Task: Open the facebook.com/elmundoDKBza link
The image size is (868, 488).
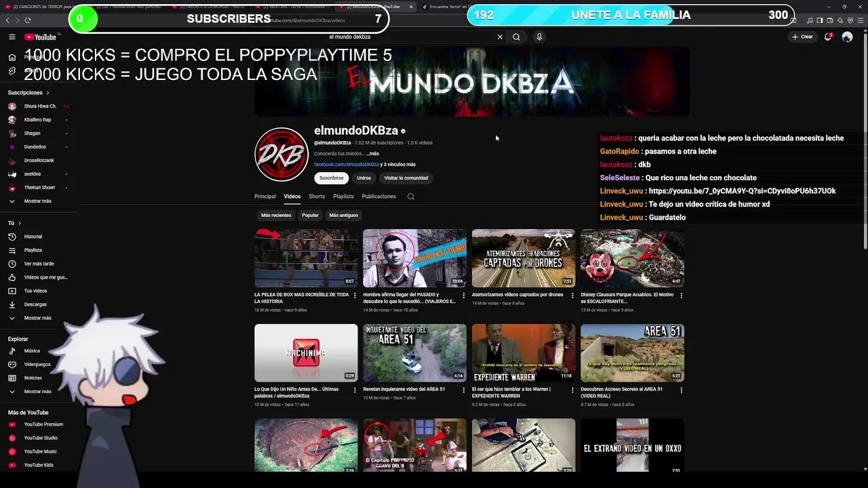Action: (x=347, y=165)
